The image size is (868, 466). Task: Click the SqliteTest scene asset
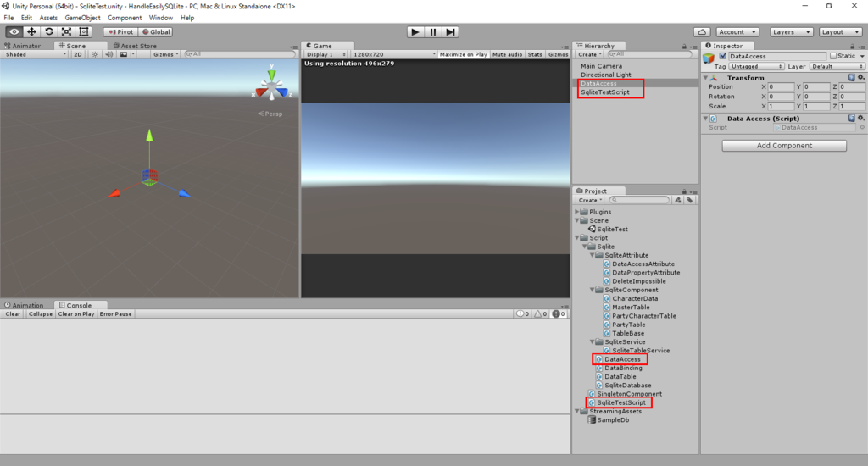(608, 229)
